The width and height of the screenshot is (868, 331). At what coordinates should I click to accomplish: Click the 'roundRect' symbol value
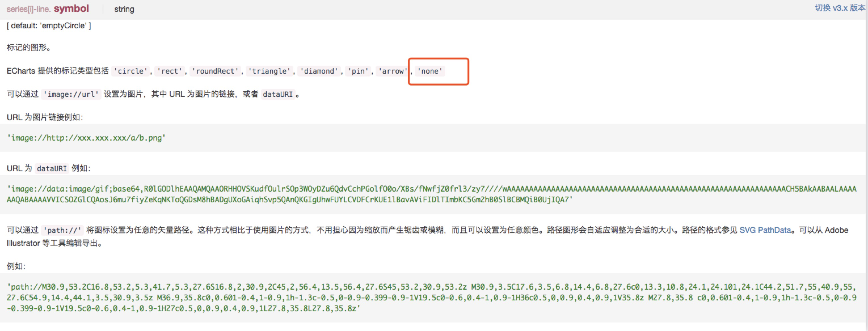tap(216, 71)
